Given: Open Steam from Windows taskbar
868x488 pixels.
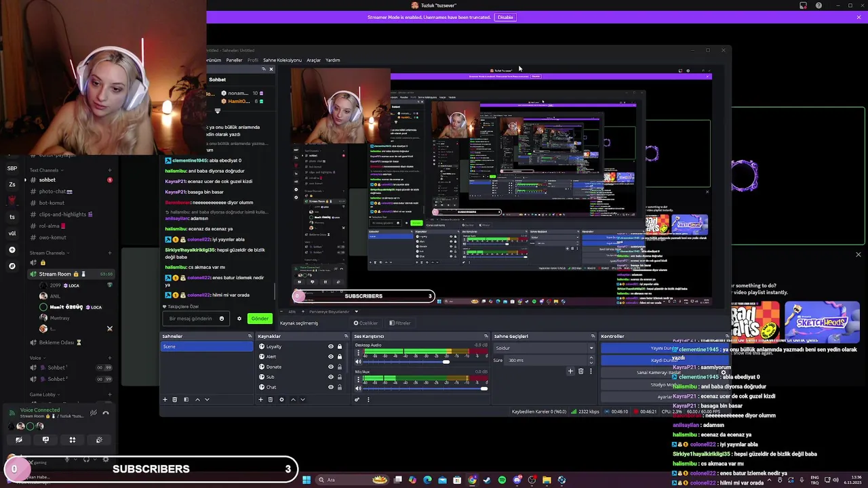Looking at the screenshot, I should point(487,480).
